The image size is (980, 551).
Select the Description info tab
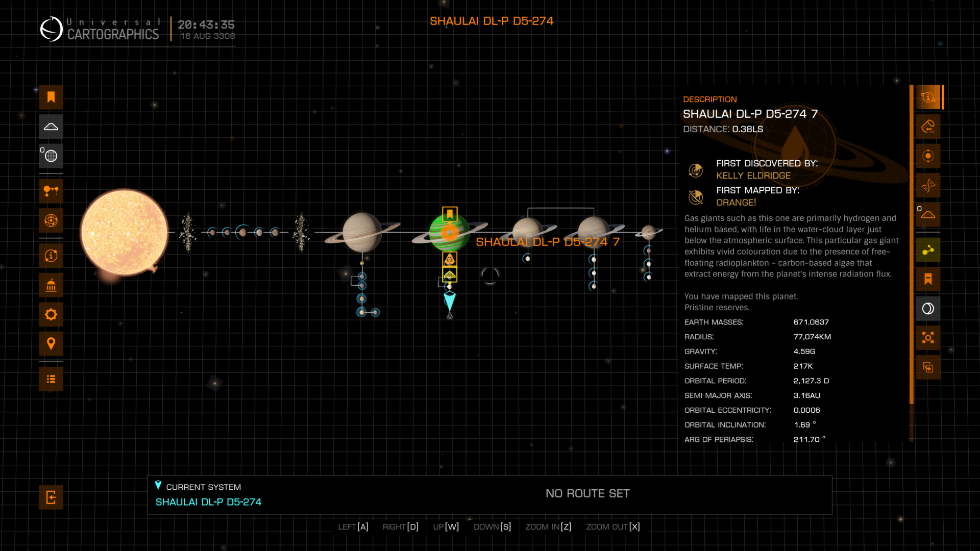pyautogui.click(x=928, y=97)
